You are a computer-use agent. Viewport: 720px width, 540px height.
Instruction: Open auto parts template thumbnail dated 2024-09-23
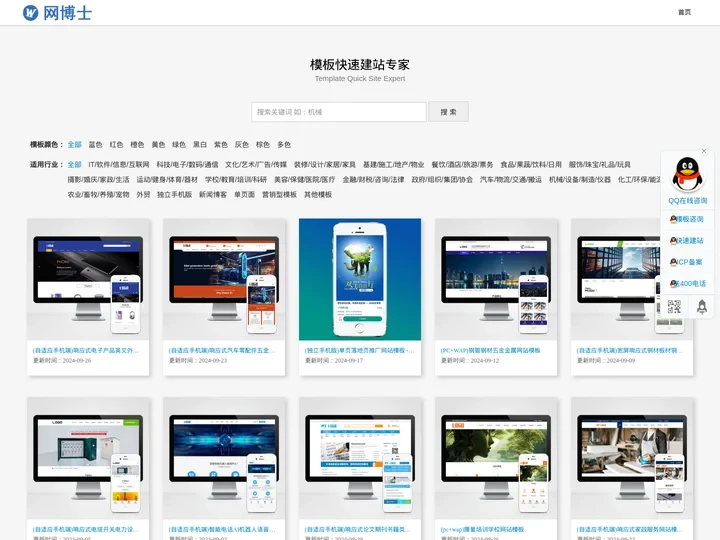tap(224, 279)
